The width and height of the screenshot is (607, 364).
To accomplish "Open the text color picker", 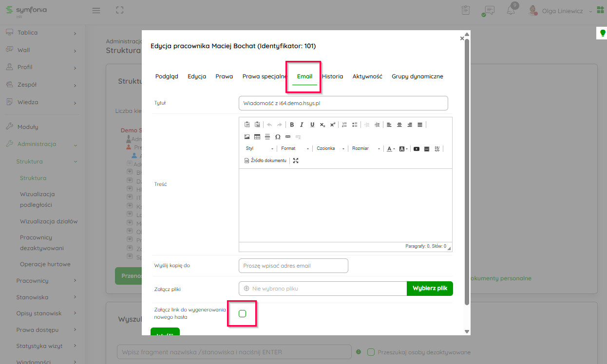I will pos(391,149).
